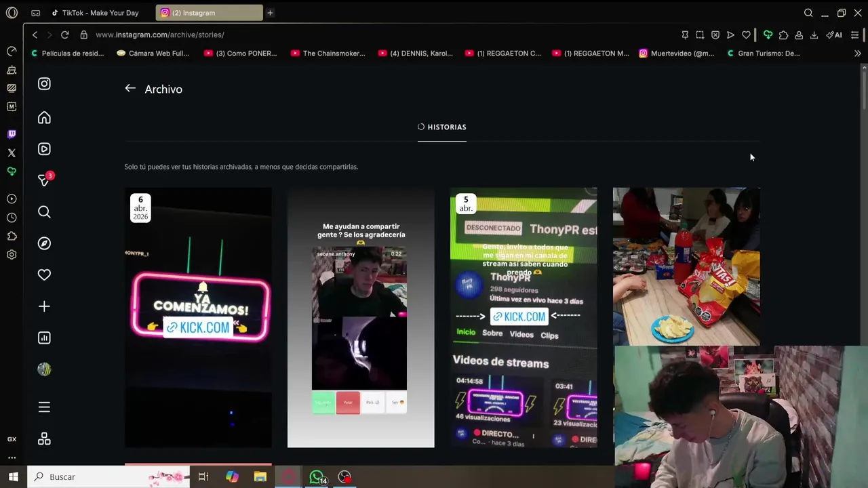868x488 pixels.
Task: Open Windows Start button
Action: click(13, 477)
